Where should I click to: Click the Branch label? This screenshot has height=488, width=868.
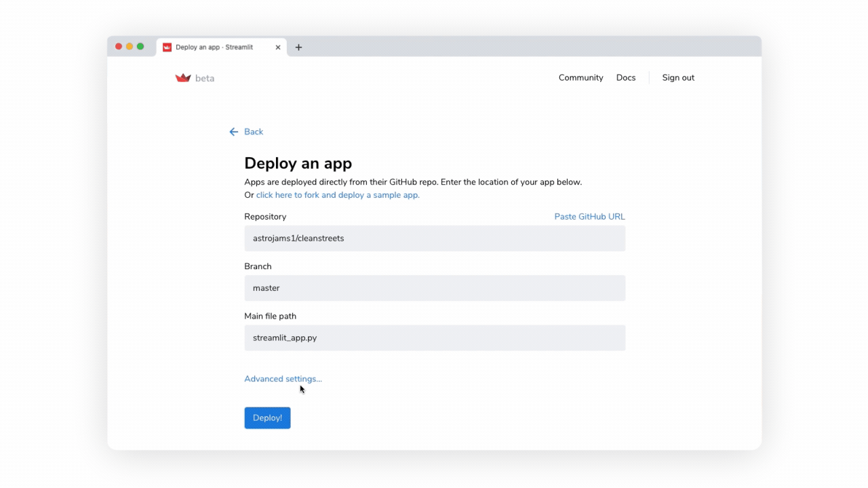pyautogui.click(x=258, y=266)
